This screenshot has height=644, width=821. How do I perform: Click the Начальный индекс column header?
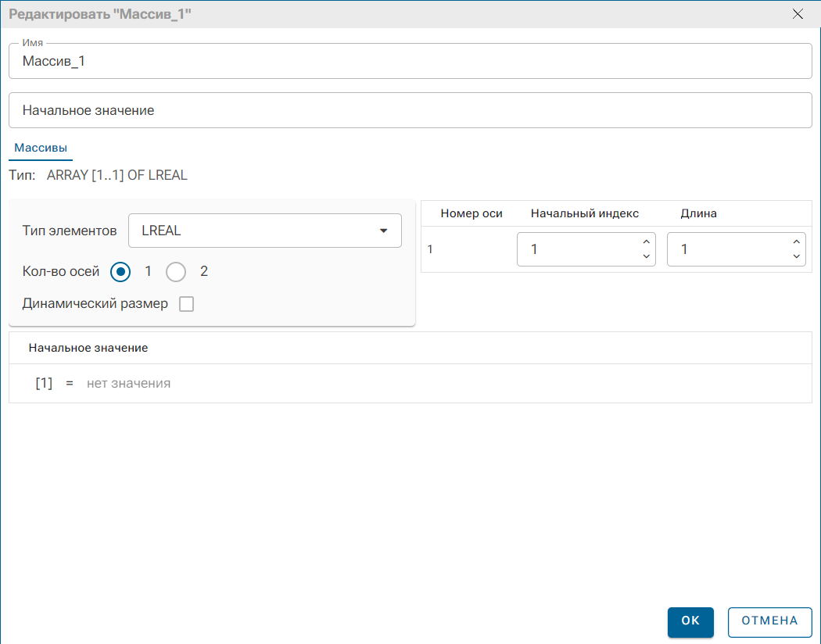click(585, 213)
